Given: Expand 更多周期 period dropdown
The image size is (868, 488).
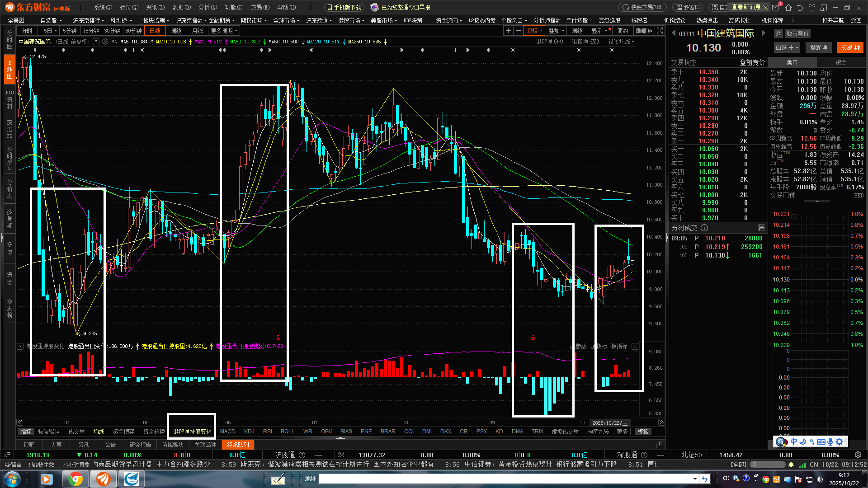Looking at the screenshot, I should pyautogui.click(x=224, y=31).
